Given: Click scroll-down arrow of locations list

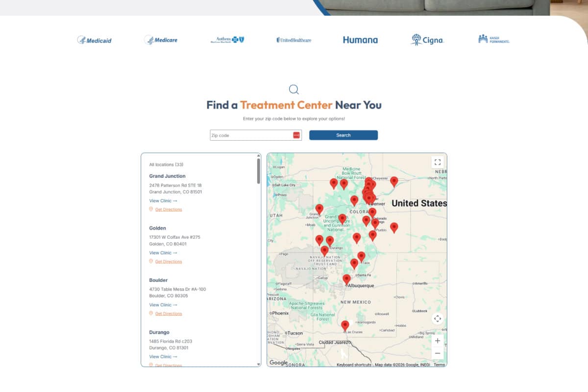Looking at the screenshot, I should pyautogui.click(x=258, y=364).
